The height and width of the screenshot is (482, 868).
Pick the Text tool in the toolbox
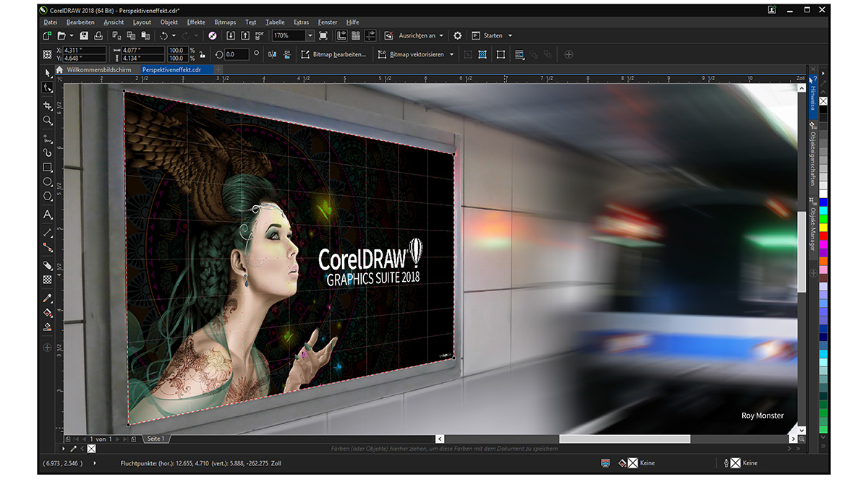[48, 215]
